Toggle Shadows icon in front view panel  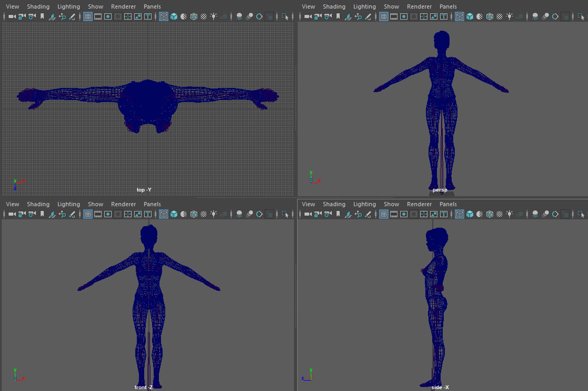[x=224, y=214]
